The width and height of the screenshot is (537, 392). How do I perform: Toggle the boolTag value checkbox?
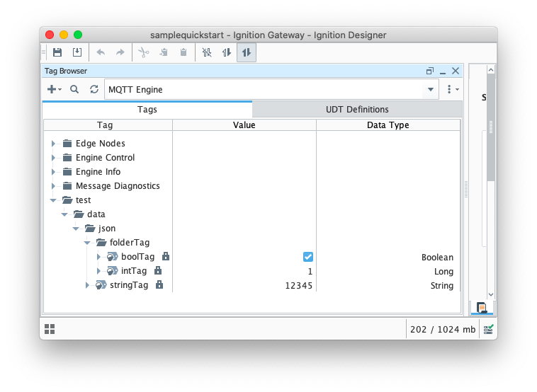click(x=308, y=257)
